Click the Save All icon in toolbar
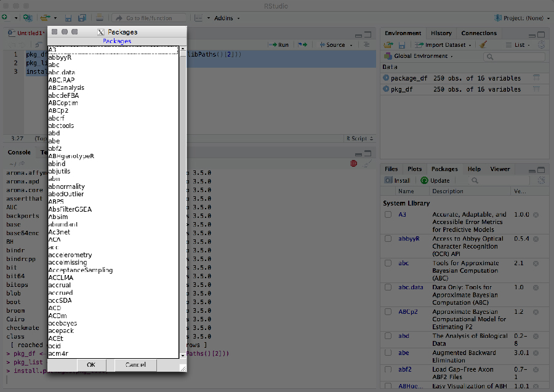 point(82,18)
